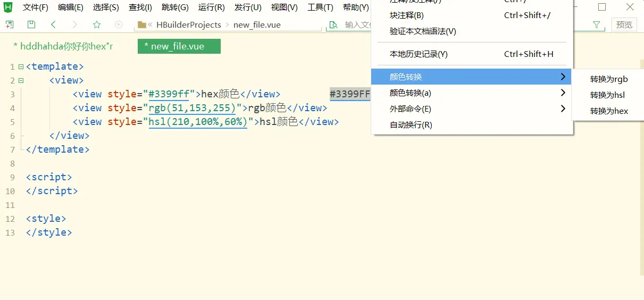Save file with the floppy icon
644x300 pixels.
pyautogui.click(x=31, y=24)
